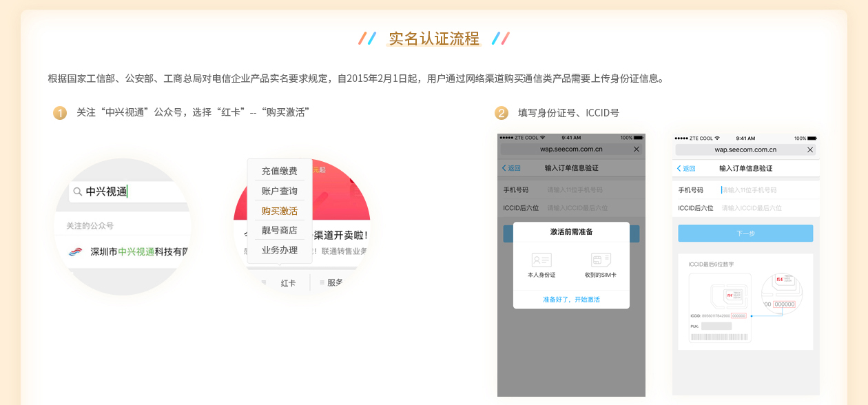This screenshot has height=405, width=868.
Task: Click the step 2 number badge
Action: pyautogui.click(x=502, y=113)
